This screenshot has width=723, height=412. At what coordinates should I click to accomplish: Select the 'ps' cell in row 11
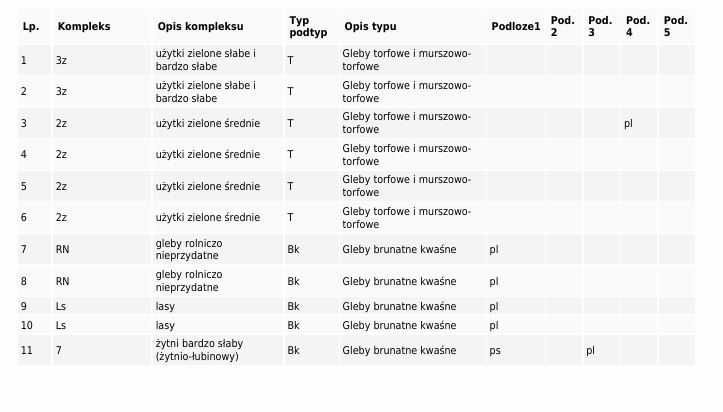(x=495, y=350)
